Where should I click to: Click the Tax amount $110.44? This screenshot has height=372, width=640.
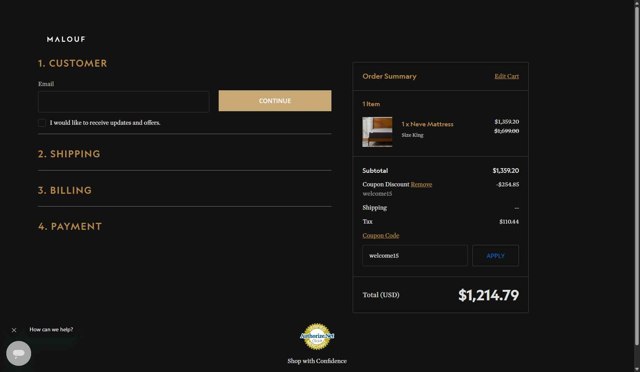pos(509,221)
